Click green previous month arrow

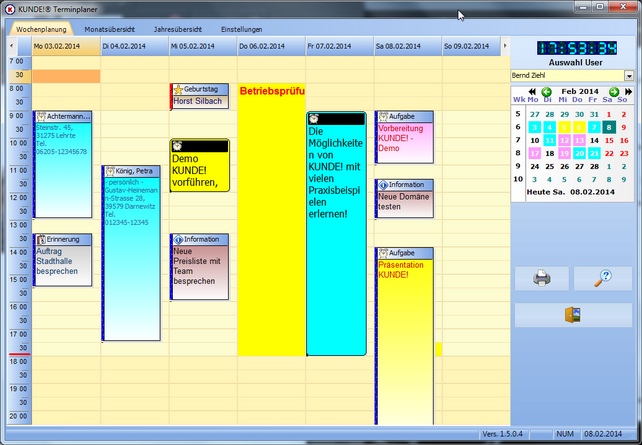(546, 92)
